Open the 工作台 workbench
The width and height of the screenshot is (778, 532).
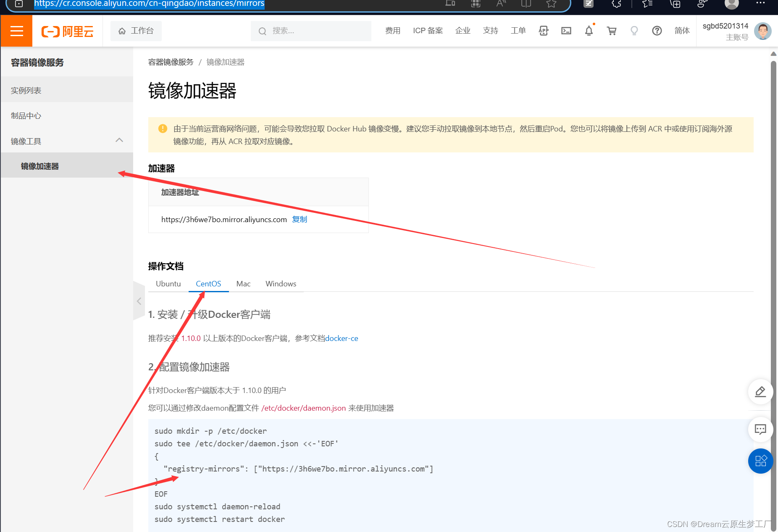136,31
